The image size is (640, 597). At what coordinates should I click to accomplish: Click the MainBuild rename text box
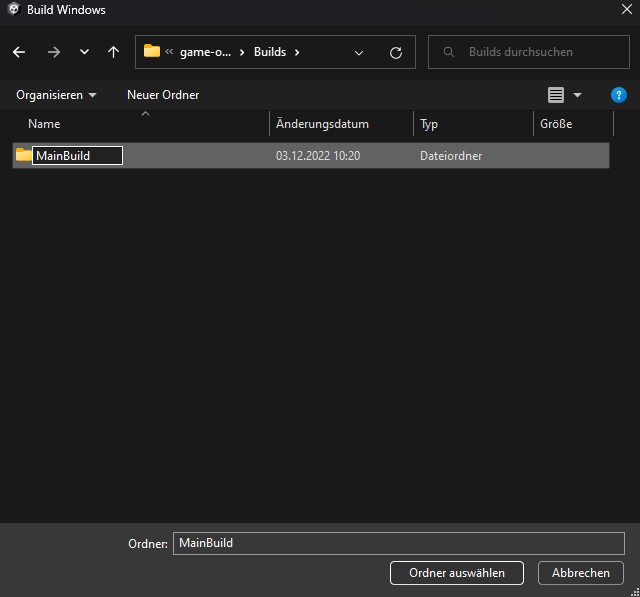click(x=78, y=155)
